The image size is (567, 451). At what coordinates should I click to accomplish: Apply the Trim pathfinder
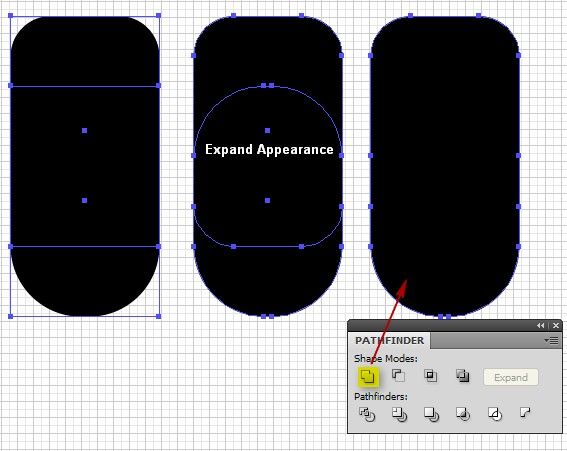click(399, 414)
